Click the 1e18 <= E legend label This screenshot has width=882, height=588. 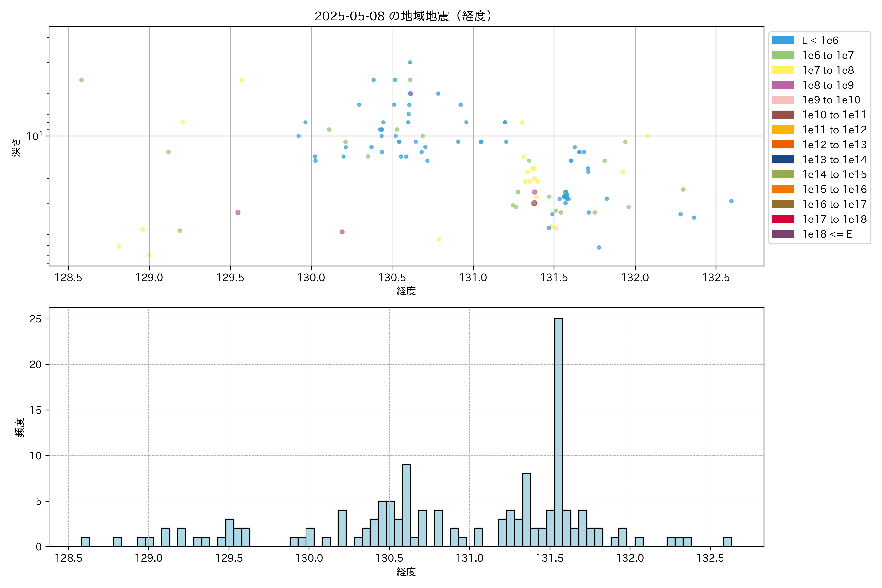click(826, 234)
